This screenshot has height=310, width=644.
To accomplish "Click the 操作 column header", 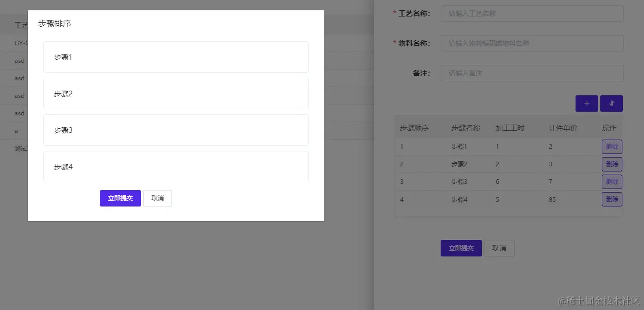I will tap(609, 128).
